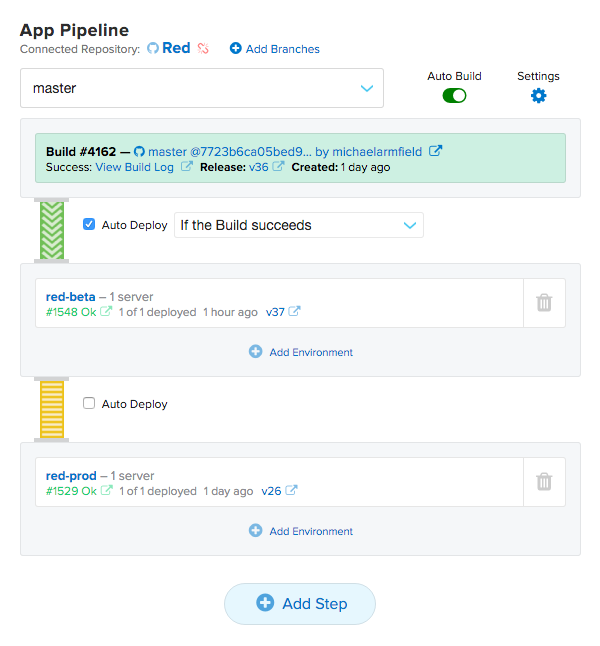Uncheck Auto Deploy for red-beta step
The height and width of the screenshot is (646, 600).
[89, 224]
